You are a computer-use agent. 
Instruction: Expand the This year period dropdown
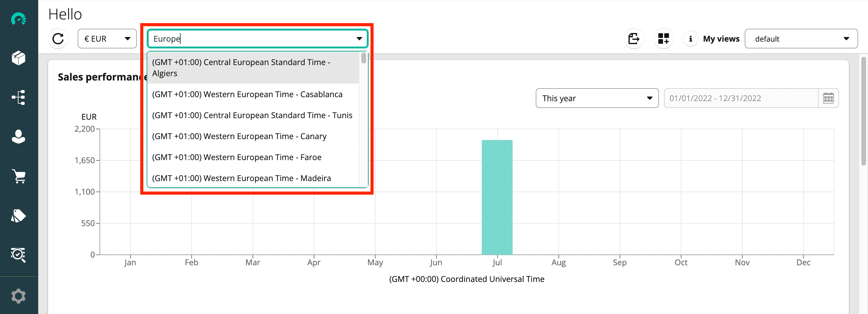pyautogui.click(x=597, y=98)
